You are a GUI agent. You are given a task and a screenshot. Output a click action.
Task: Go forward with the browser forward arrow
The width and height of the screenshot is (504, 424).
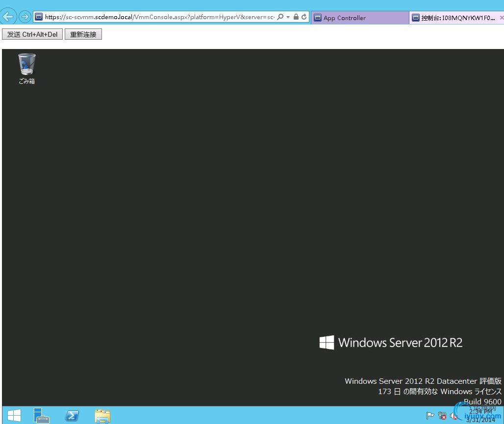pos(25,16)
